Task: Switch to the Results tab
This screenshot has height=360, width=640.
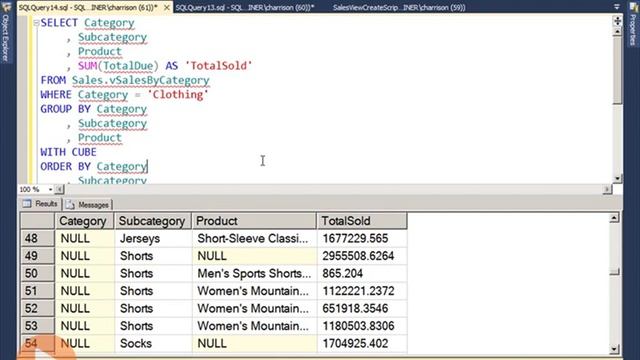Action: (40, 204)
